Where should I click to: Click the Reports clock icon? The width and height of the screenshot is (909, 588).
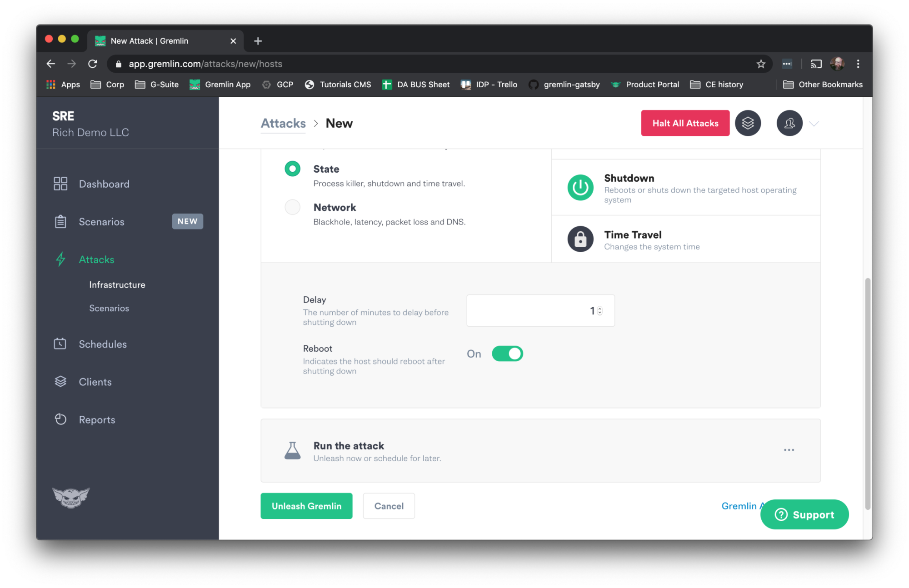(60, 419)
